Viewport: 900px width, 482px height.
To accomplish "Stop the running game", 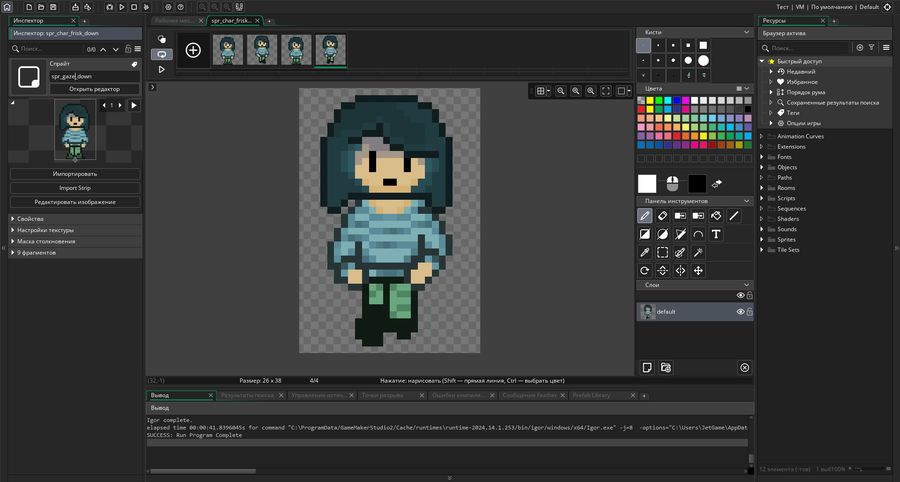I will tap(134, 7).
